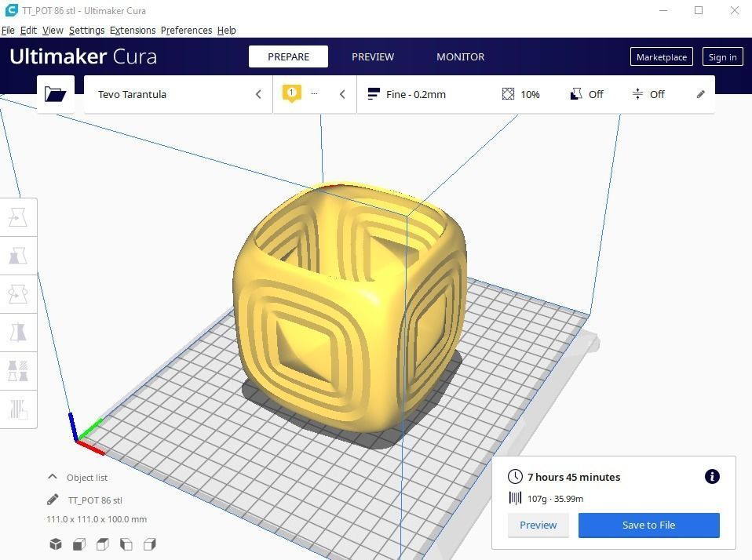Viewport: 752px width, 560px height.
Task: Switch to the MONITOR stage tab
Action: click(x=461, y=56)
